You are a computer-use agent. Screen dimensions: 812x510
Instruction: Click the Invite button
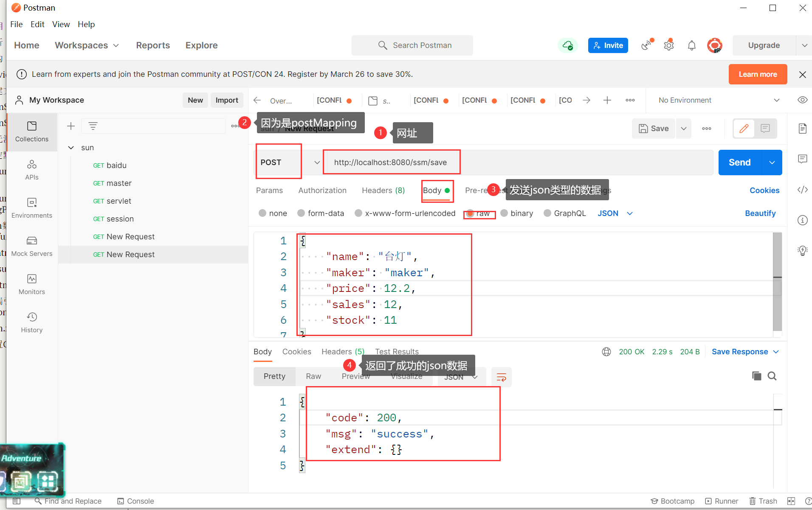click(x=608, y=45)
